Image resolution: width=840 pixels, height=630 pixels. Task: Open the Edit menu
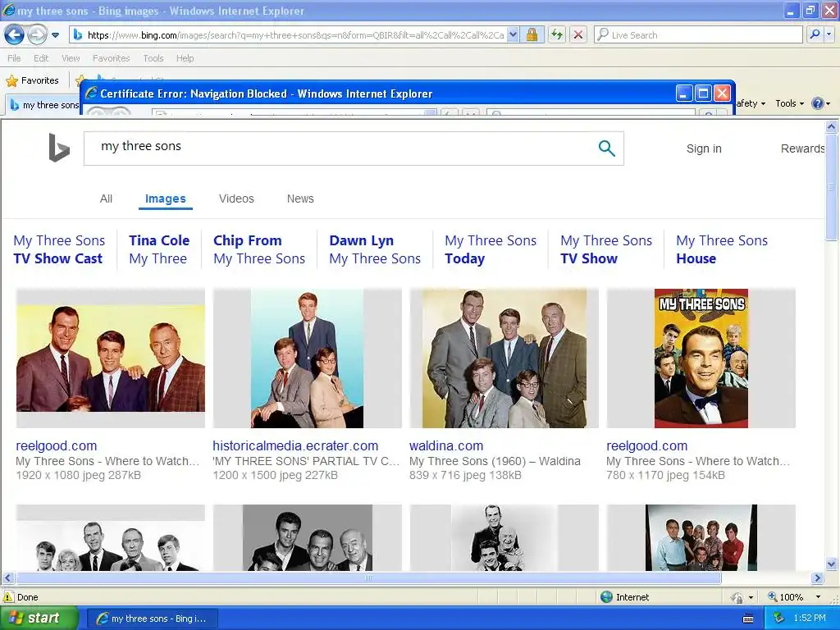[41, 58]
